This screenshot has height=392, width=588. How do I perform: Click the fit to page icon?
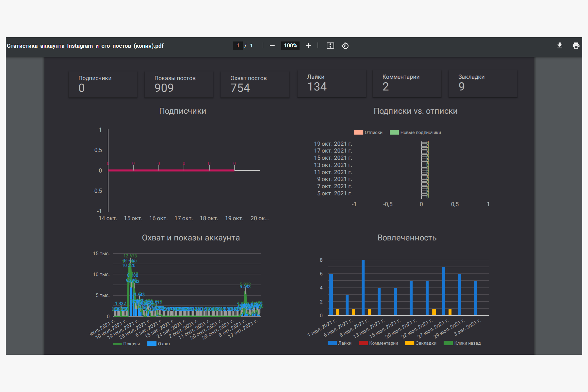point(330,46)
